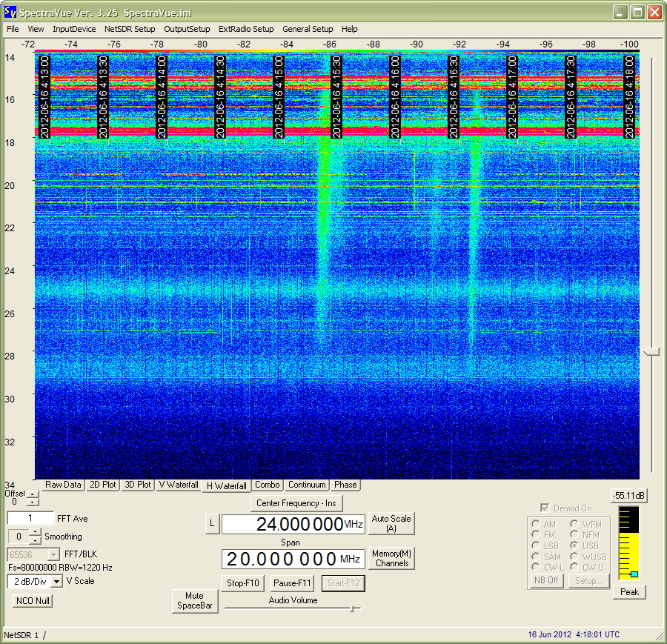Click the yellow signal level meter
The width and height of the screenshot is (667, 644).
point(628,542)
